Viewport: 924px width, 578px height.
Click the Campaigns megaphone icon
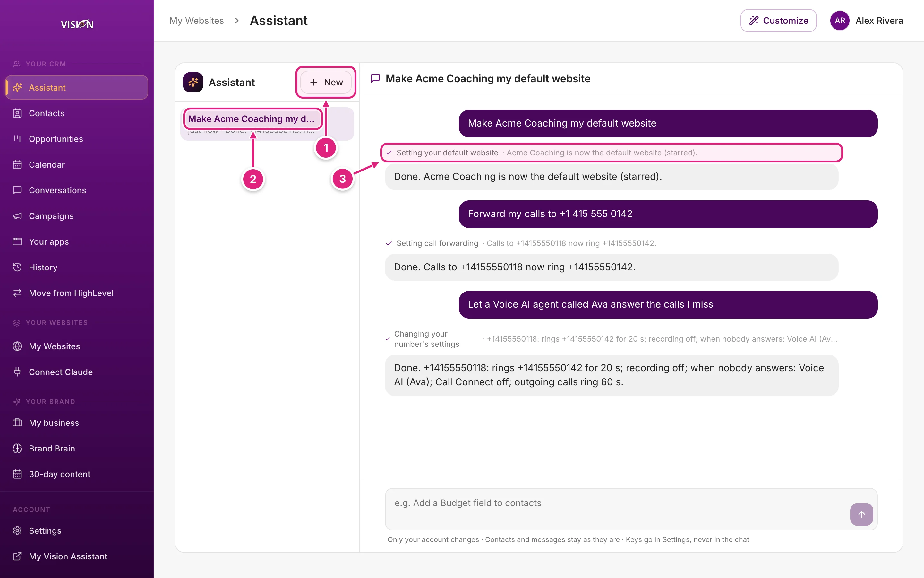click(x=17, y=216)
